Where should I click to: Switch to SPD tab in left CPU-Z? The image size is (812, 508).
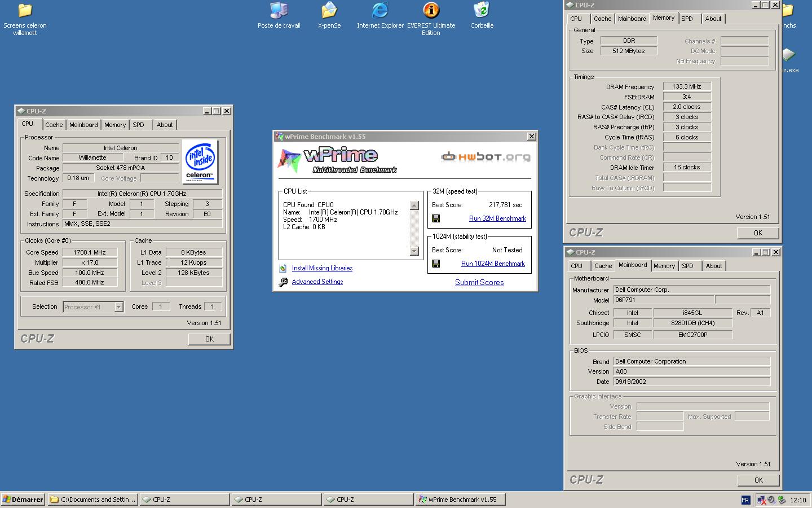tap(139, 125)
